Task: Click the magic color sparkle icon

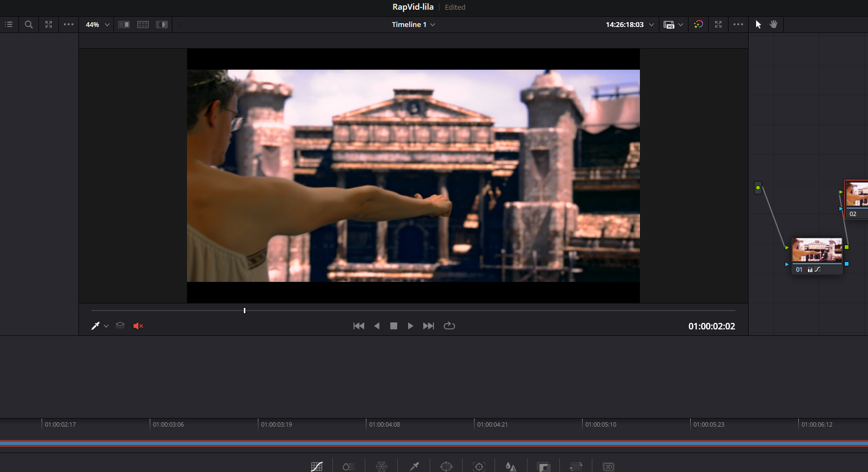Action: coord(698,24)
